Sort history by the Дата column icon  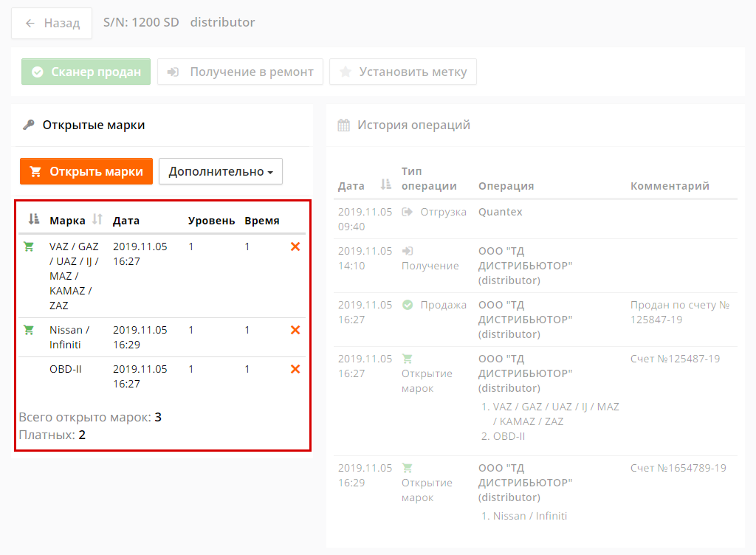[x=385, y=185]
